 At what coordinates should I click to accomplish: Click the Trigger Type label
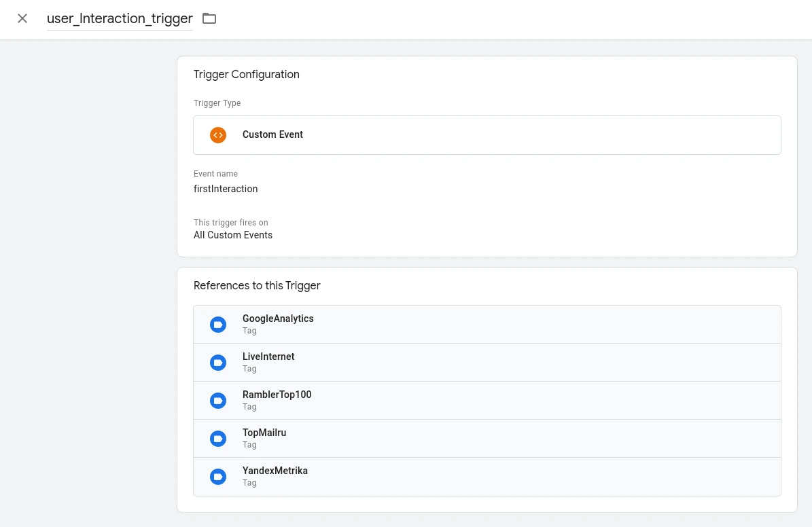[217, 103]
